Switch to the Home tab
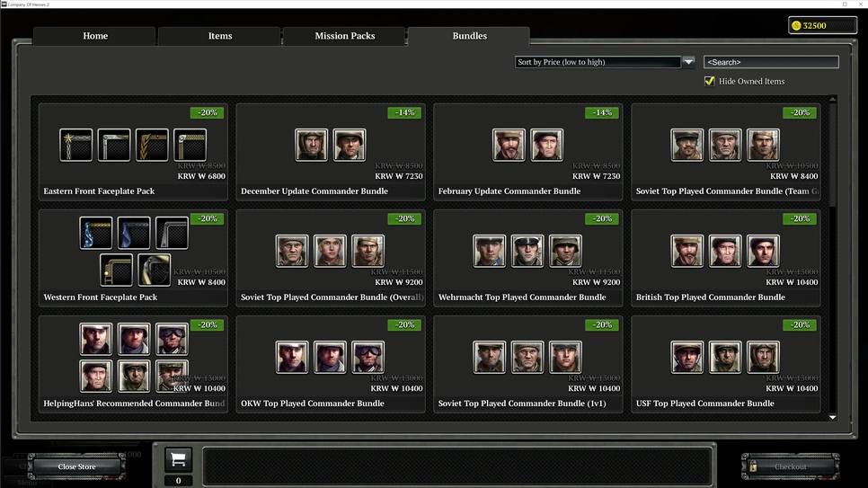 [95, 36]
